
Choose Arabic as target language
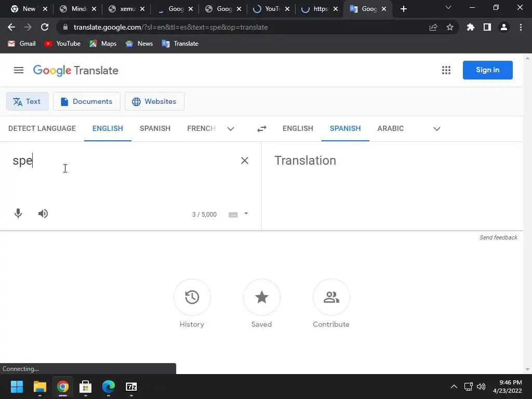coord(391,129)
